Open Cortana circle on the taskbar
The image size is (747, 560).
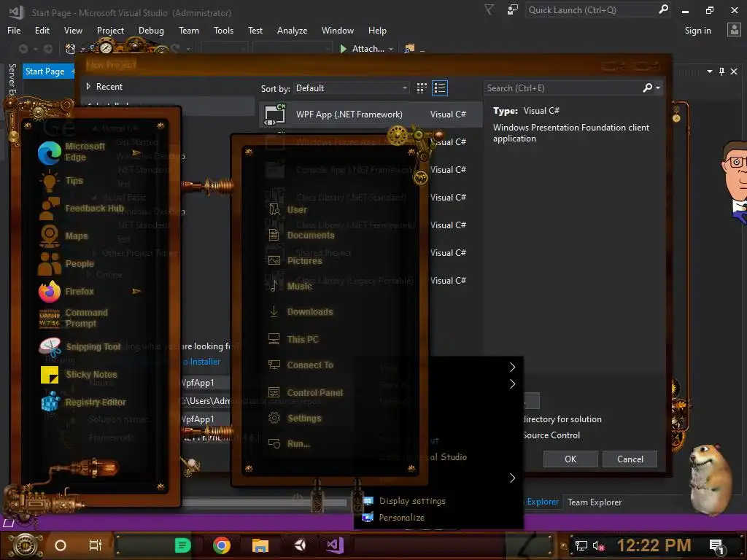[61, 545]
